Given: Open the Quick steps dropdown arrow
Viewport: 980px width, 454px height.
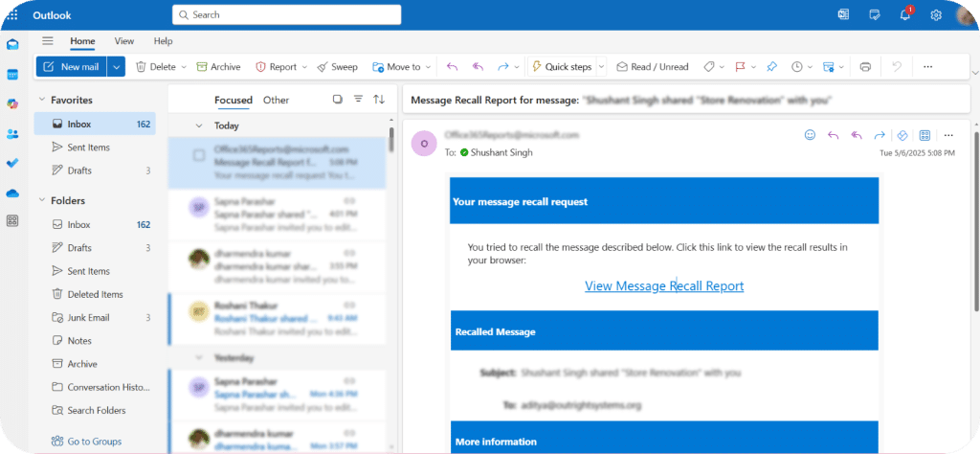Looking at the screenshot, I should tap(601, 67).
